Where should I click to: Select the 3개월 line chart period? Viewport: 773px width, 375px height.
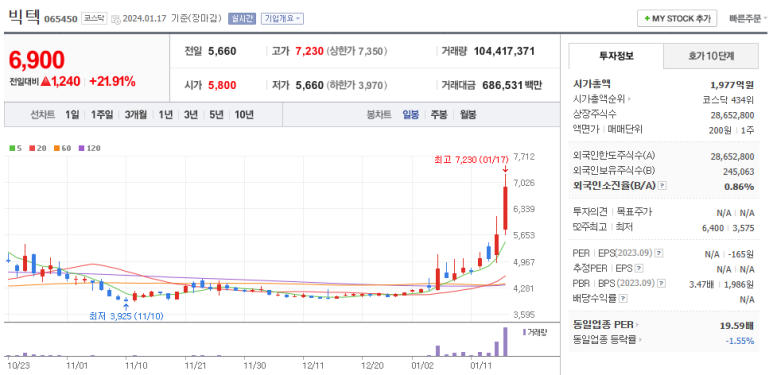click(136, 115)
